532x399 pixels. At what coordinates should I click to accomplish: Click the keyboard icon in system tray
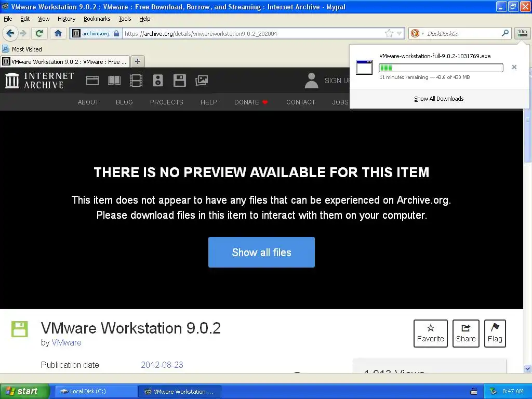474,392
